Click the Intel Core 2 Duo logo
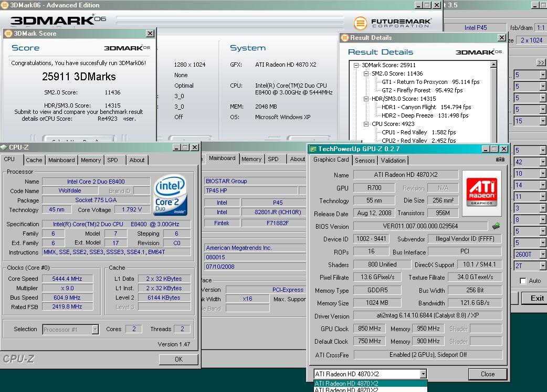This screenshot has height=392, width=547. point(170,195)
